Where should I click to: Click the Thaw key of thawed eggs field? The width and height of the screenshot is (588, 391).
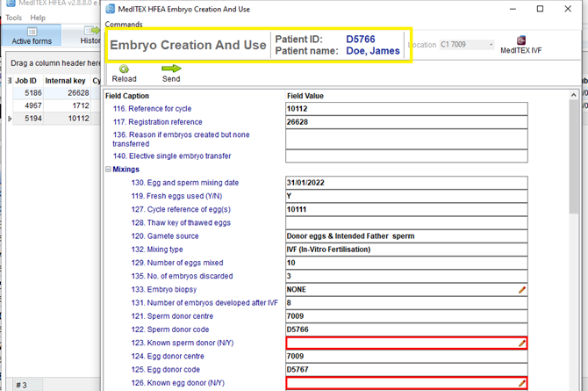(406, 222)
